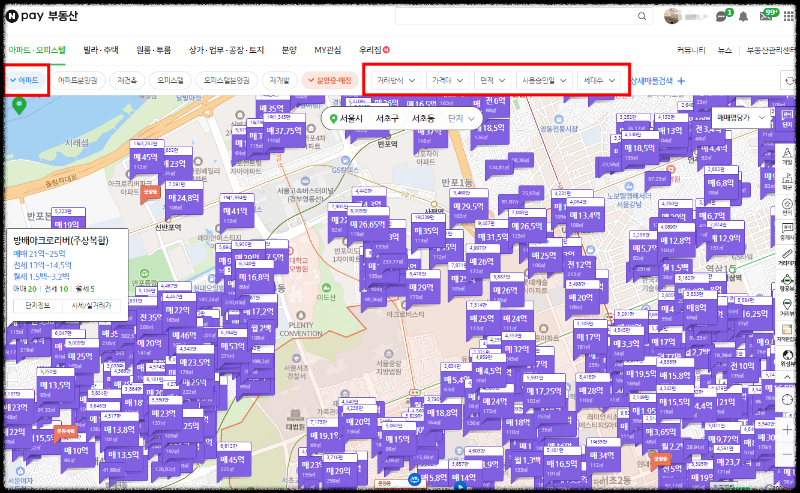The height and width of the screenshot is (493, 800).
Task: Open the 부동산관리센터 link
Action: click(771, 50)
